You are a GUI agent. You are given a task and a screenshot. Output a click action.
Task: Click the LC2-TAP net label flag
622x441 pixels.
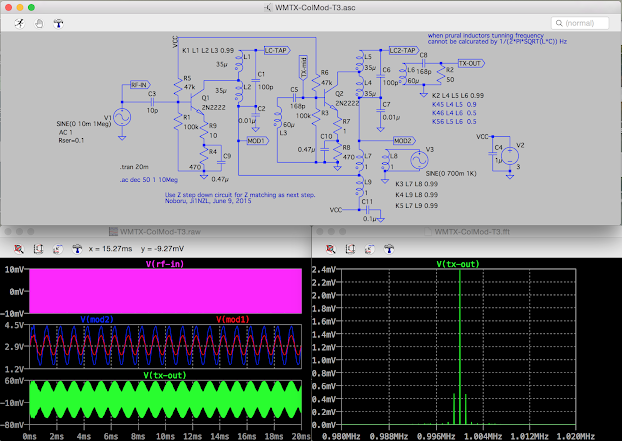403,50
